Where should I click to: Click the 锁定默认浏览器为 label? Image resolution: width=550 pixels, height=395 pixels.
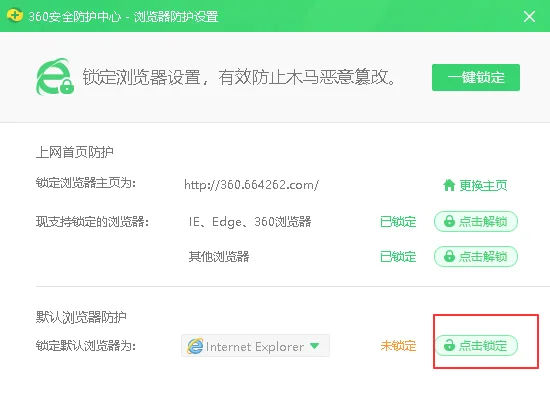tap(86, 346)
